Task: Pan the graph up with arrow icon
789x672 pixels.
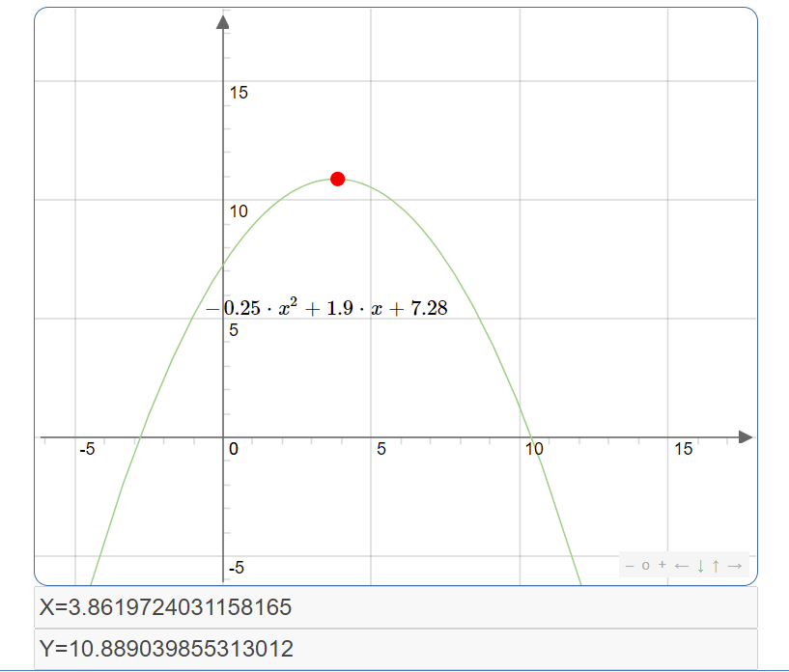Action: click(x=716, y=566)
